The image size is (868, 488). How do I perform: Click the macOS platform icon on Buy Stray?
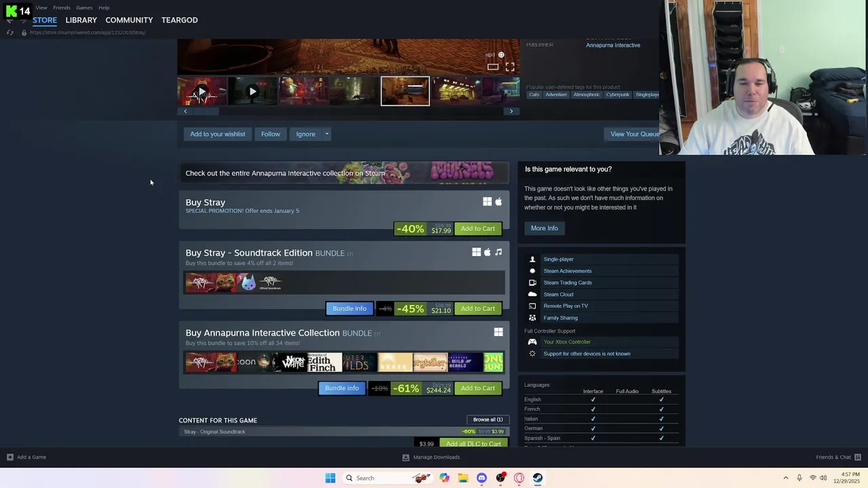[x=498, y=202]
